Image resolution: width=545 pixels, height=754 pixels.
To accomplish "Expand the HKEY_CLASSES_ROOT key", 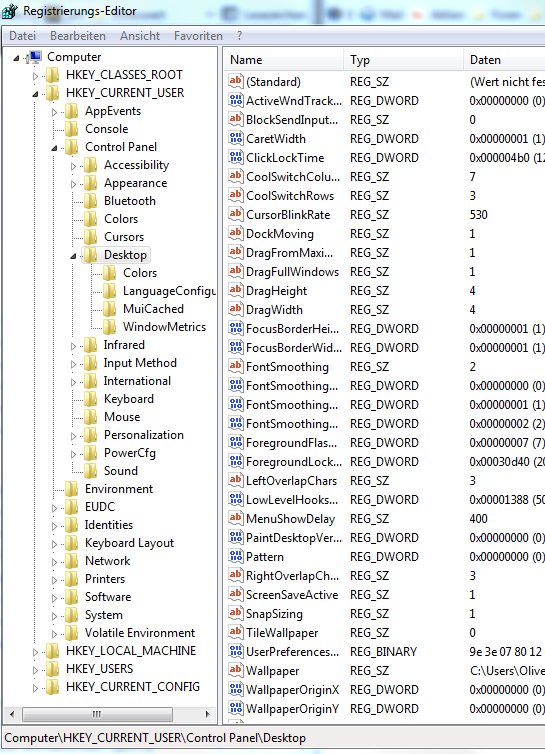I will point(35,75).
